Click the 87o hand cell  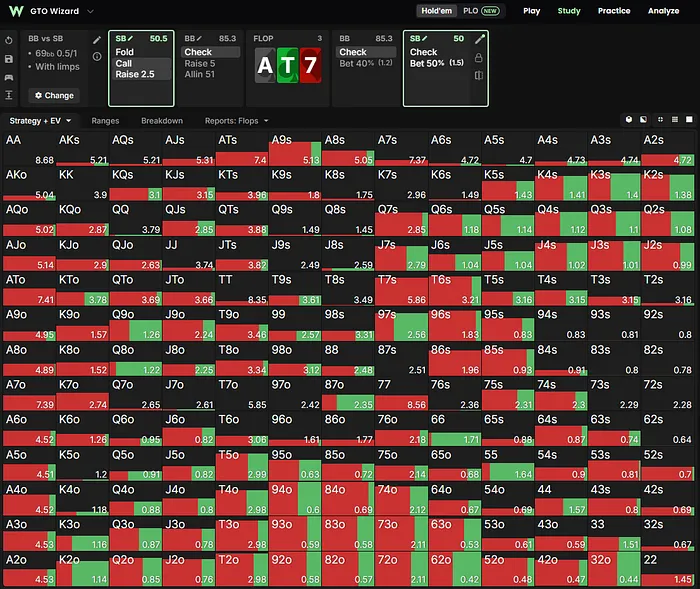[x=348, y=394]
